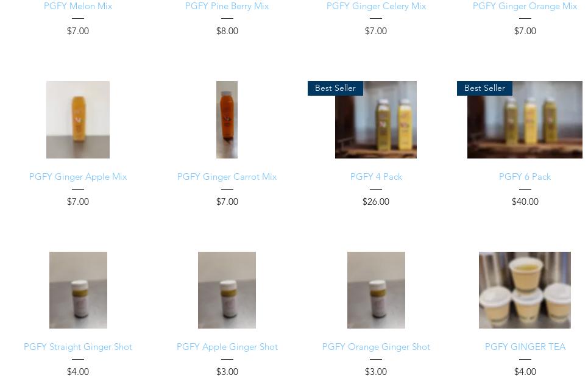This screenshot has width=588, height=381.
Task: Select the PGFY 6 Pack title link
Action: pyautogui.click(x=525, y=177)
